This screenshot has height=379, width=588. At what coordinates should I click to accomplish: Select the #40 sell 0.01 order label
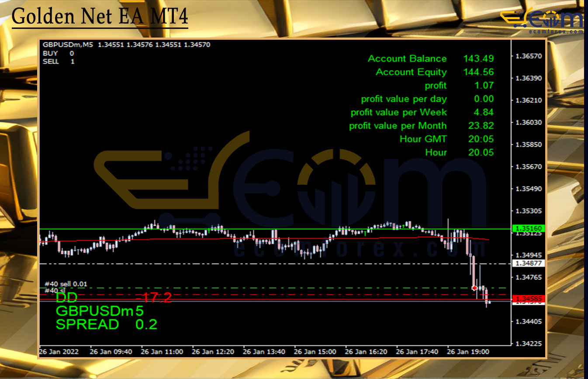tap(66, 284)
